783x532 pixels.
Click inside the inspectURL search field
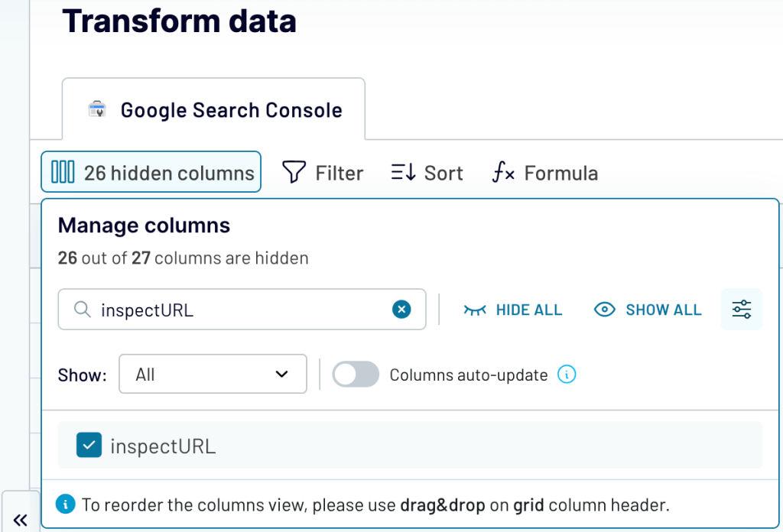point(229,309)
